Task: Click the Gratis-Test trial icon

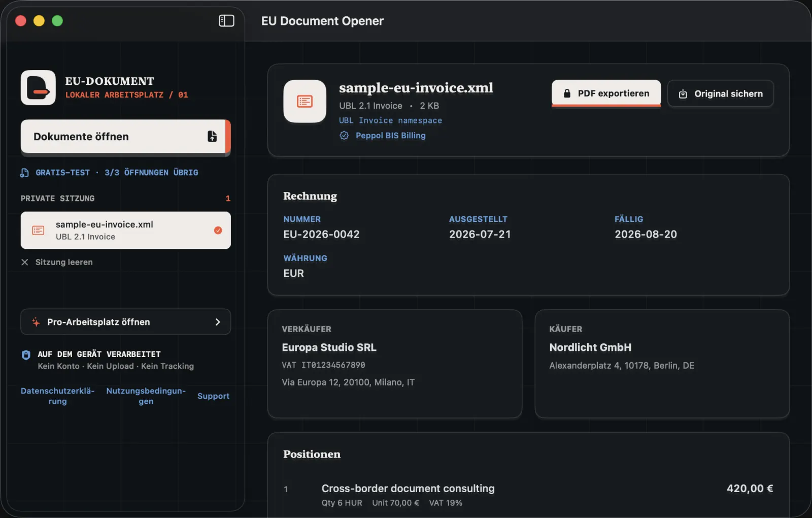Action: (x=25, y=173)
